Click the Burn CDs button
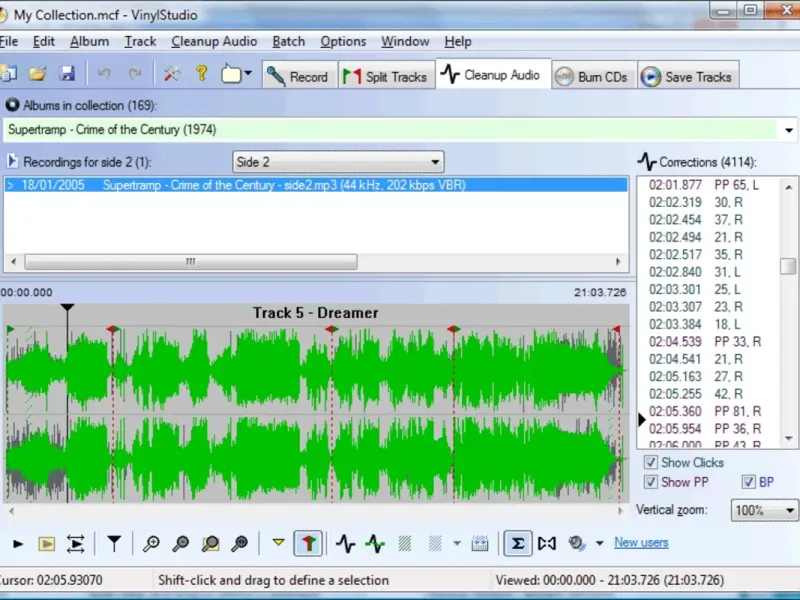 (x=592, y=77)
